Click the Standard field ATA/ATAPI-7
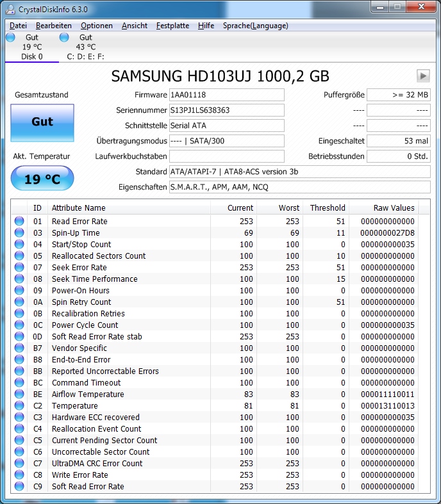441x504 pixels. click(x=300, y=172)
